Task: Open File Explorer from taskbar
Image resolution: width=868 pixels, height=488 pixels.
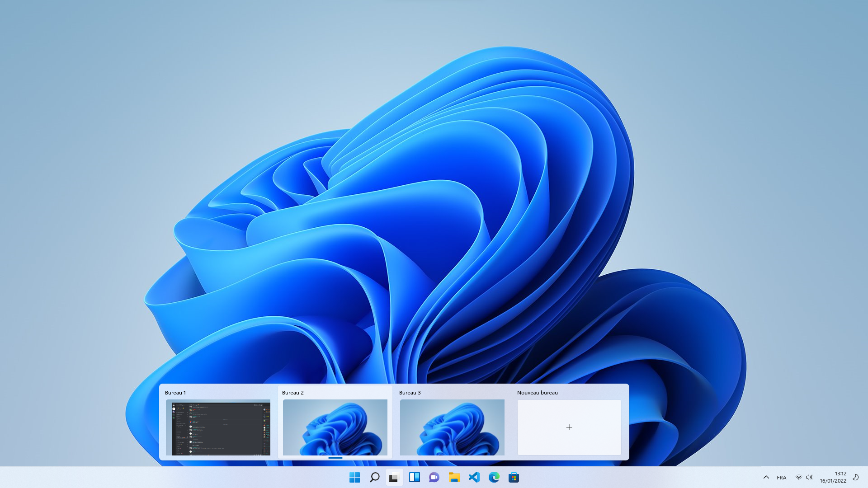Action: (454, 477)
